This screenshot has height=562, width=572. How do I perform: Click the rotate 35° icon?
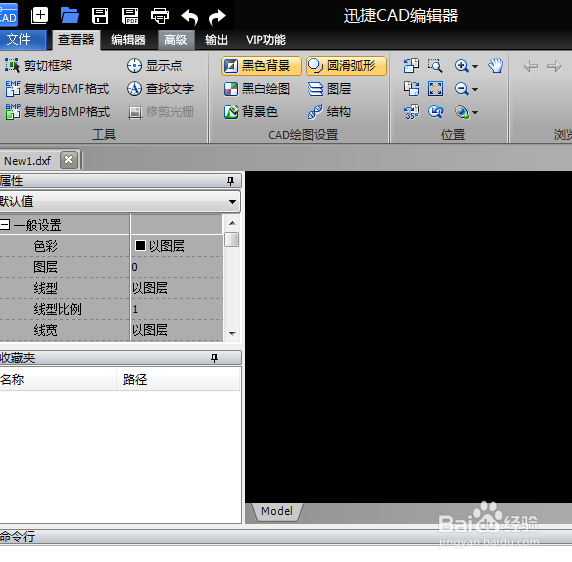point(411,112)
